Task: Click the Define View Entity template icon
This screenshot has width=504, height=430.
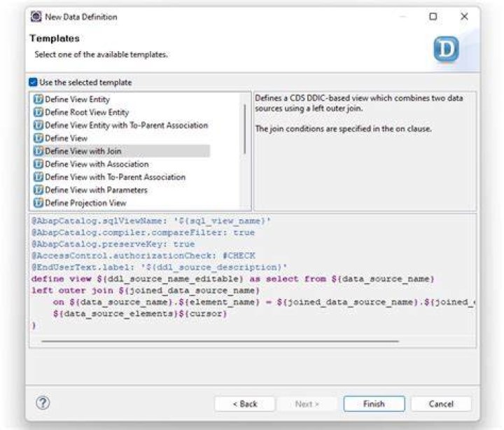Action: (x=38, y=99)
